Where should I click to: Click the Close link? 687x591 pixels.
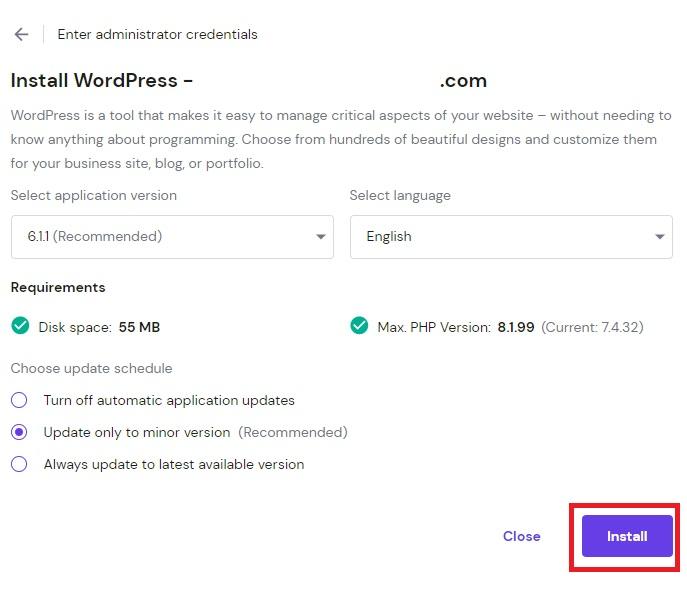(x=521, y=536)
